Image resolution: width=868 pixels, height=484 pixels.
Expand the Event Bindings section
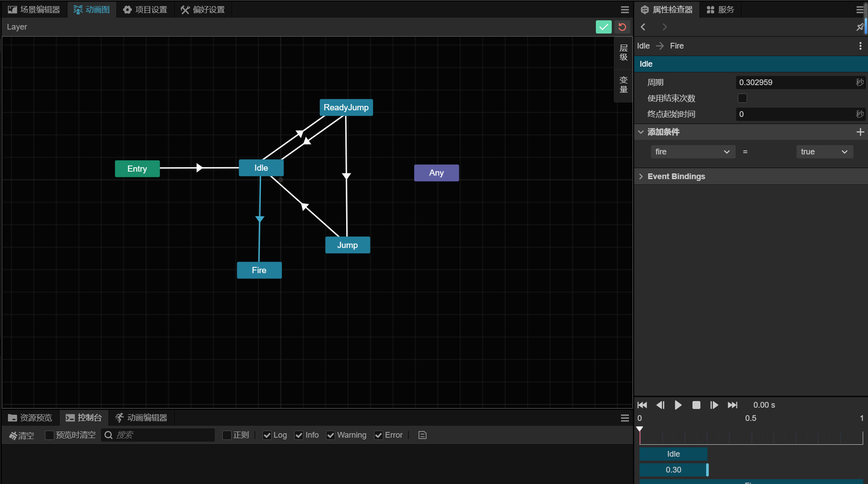coord(641,176)
